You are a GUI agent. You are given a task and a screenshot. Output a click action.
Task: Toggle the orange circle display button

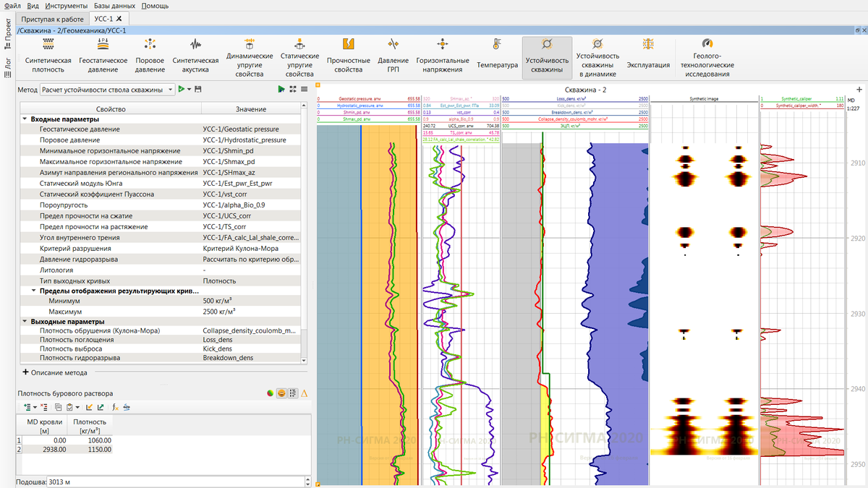281,393
